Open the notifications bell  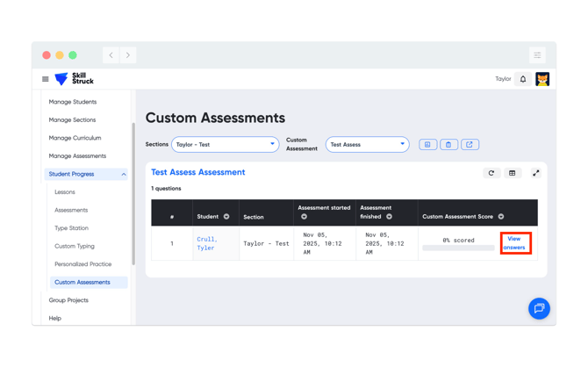(x=523, y=79)
